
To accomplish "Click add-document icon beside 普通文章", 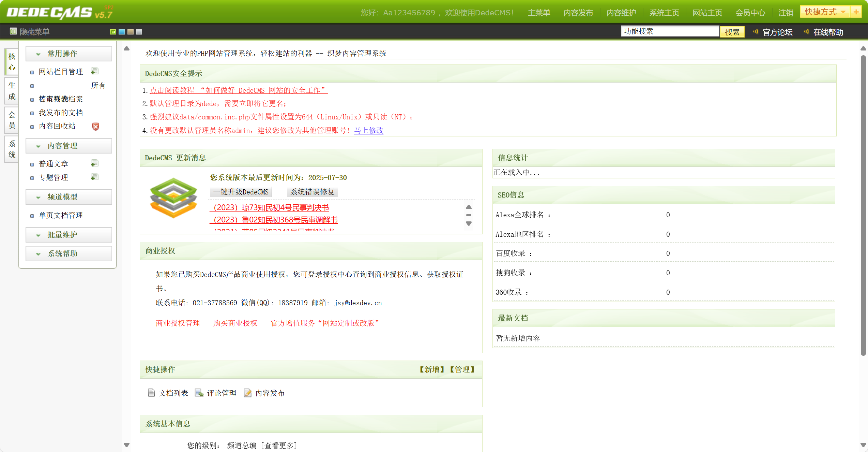I will point(95,163).
